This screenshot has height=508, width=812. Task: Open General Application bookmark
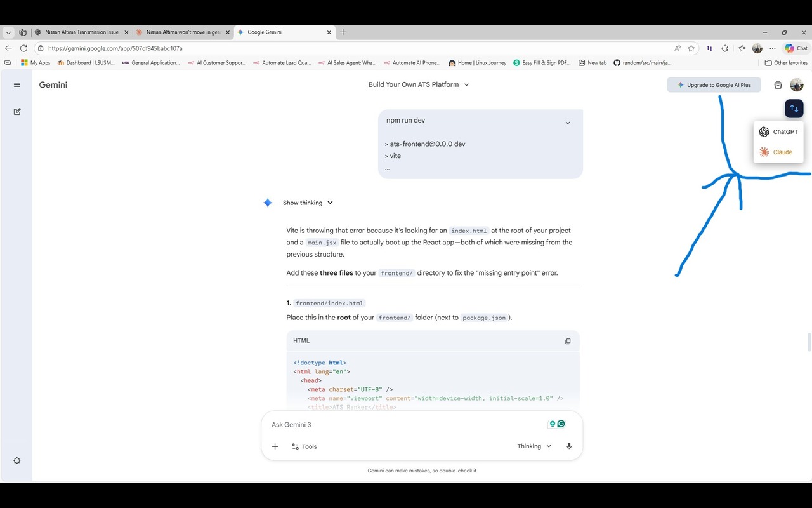point(151,63)
